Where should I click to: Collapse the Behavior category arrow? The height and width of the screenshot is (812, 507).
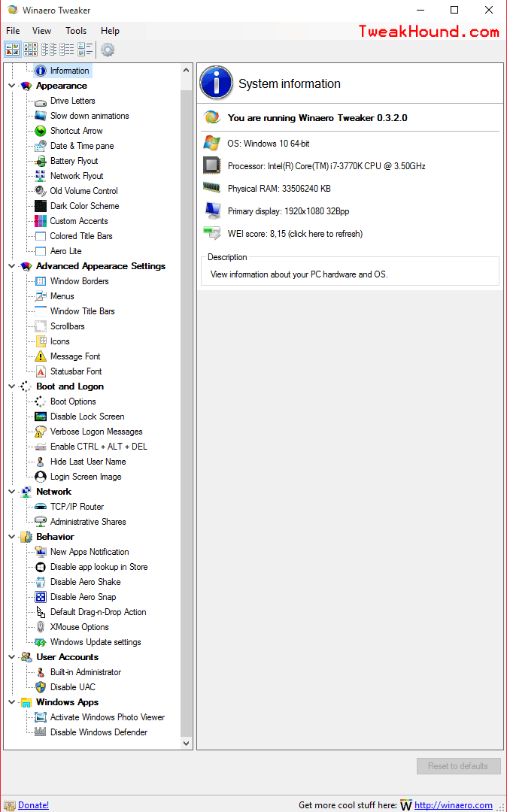(11, 537)
